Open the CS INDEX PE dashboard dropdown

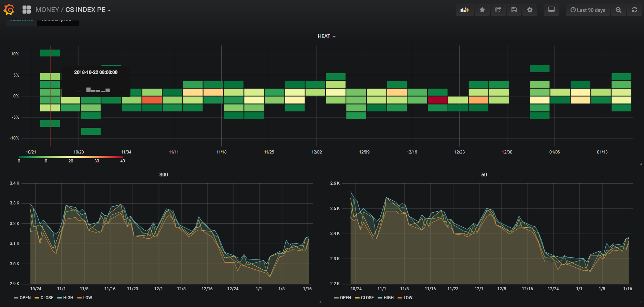point(88,10)
